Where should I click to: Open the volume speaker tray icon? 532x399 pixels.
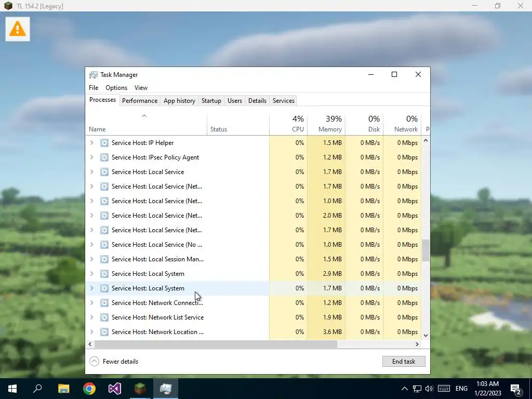(x=429, y=389)
